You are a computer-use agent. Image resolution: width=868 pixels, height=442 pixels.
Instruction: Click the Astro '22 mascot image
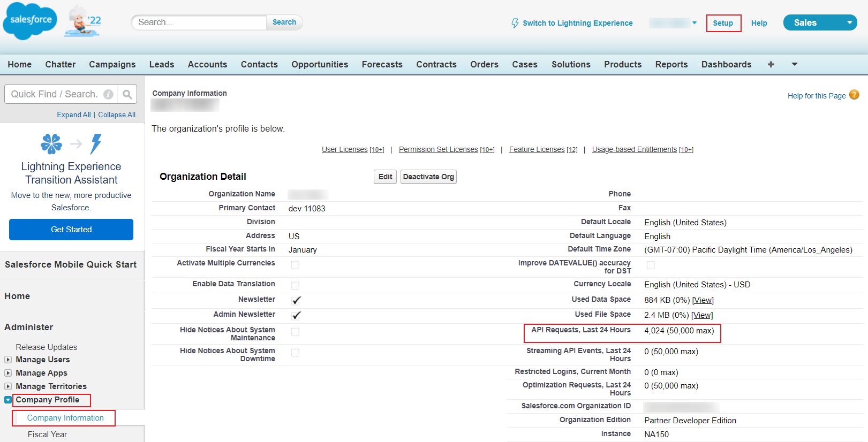(x=82, y=21)
